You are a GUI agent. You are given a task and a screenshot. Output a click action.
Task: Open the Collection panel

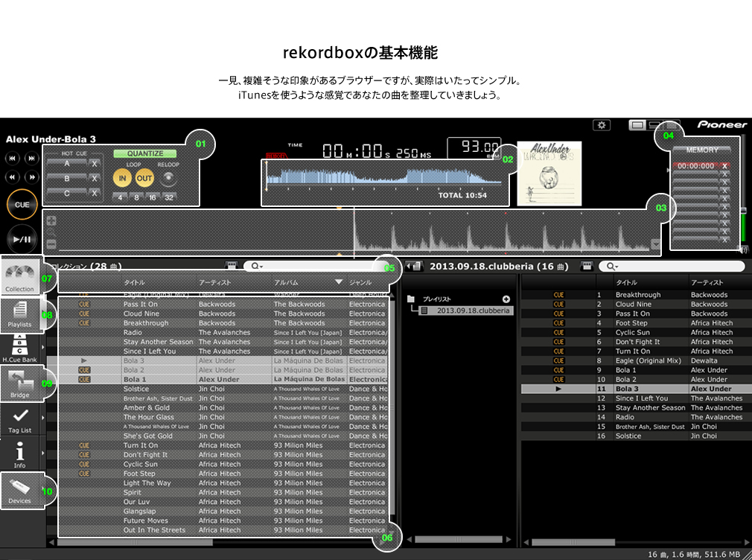(19, 277)
